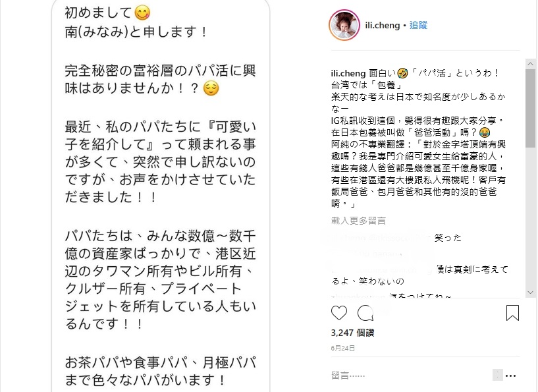
Task: Click the comments scrollbar thumb
Action: (x=531, y=108)
